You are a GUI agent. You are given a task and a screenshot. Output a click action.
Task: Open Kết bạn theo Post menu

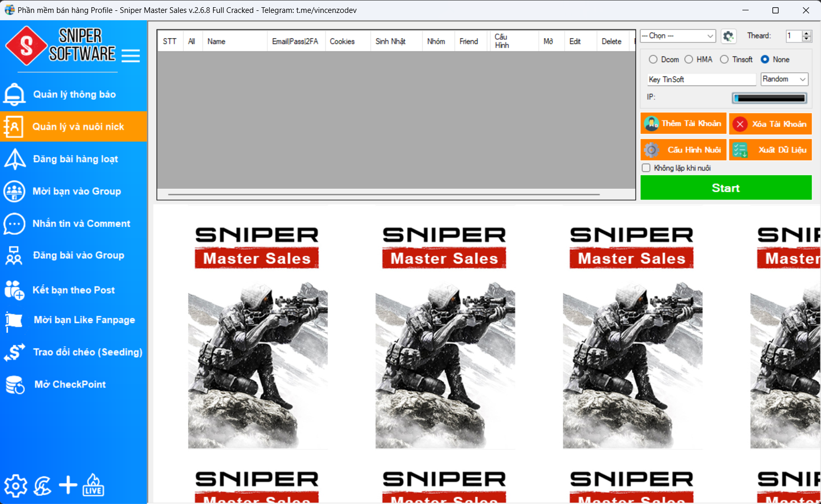[73, 290]
